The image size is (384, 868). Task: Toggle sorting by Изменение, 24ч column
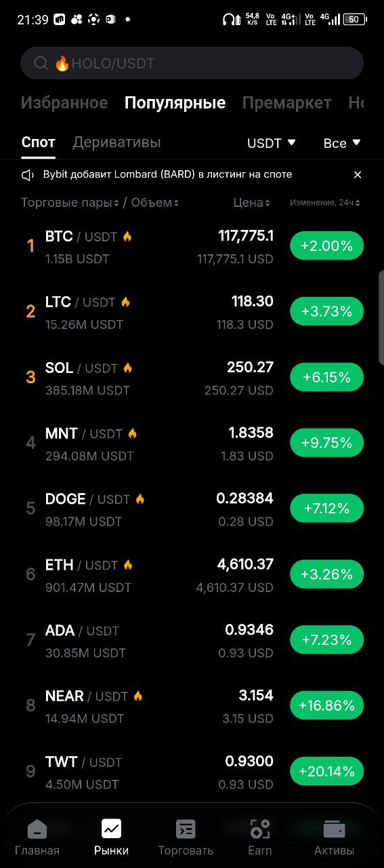(325, 203)
